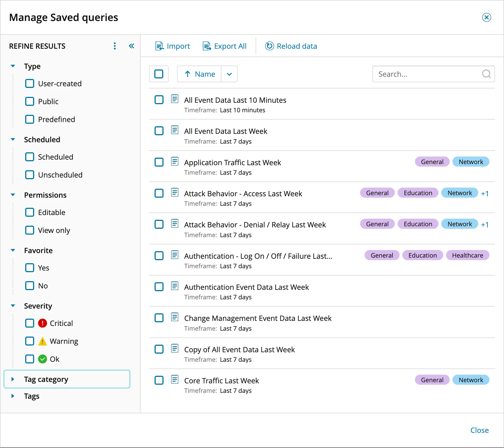Open the sort-by dropdown arrow

pos(229,74)
